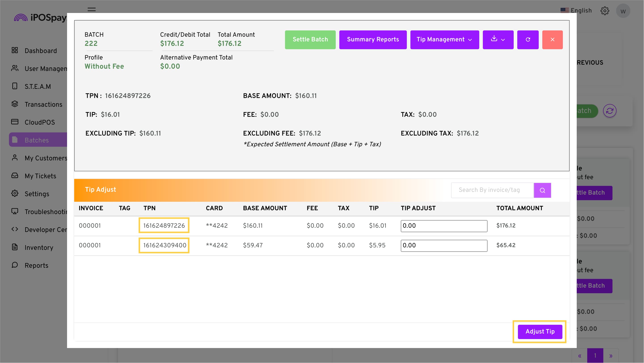
Task: Click the TIP ADJUST column header
Action: pyautogui.click(x=418, y=208)
